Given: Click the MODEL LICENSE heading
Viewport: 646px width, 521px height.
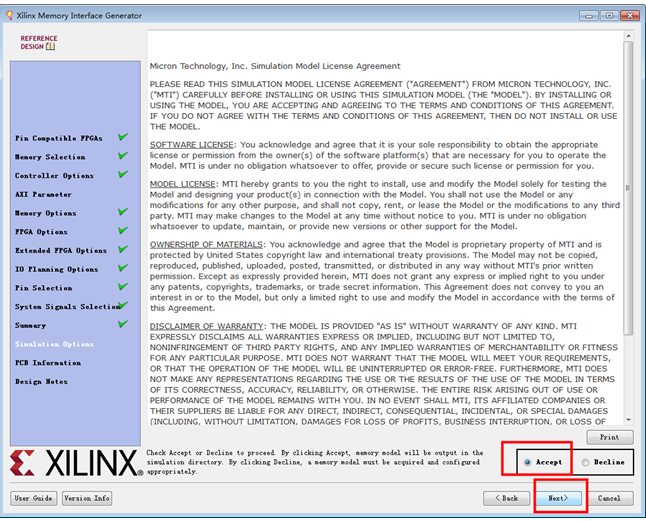Looking at the screenshot, I should click(183, 184).
